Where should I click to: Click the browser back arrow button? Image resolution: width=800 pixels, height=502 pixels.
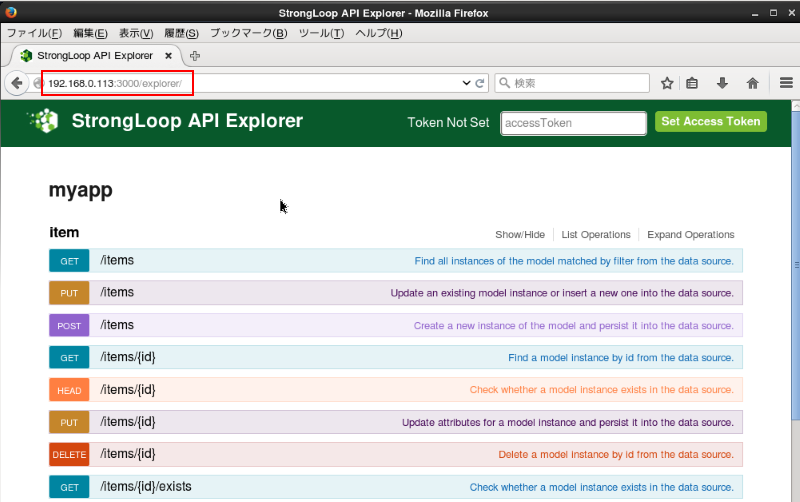point(17,83)
